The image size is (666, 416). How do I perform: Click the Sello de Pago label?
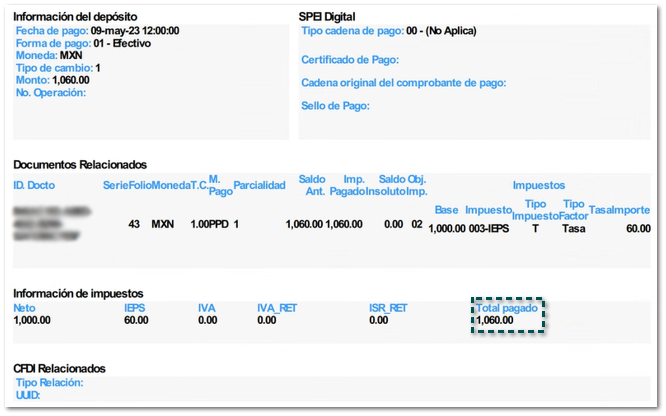336,106
